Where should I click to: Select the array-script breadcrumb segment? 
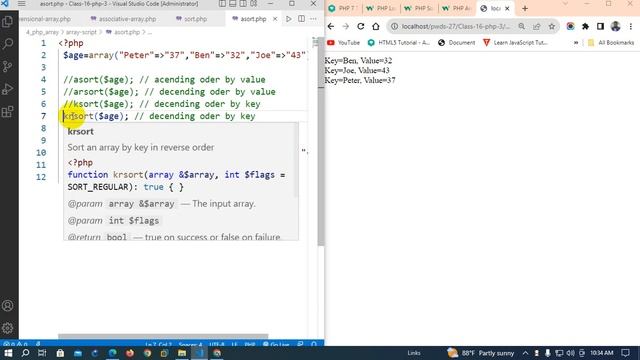point(81,32)
